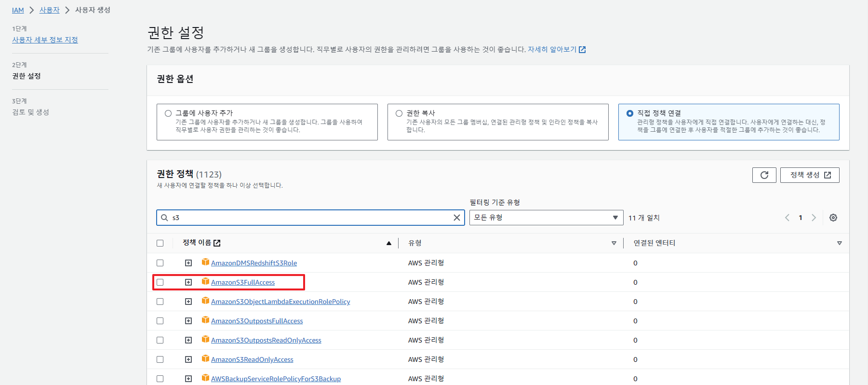
Task: Click the AmazonS3FullAccess policy cube icon
Action: pos(205,281)
